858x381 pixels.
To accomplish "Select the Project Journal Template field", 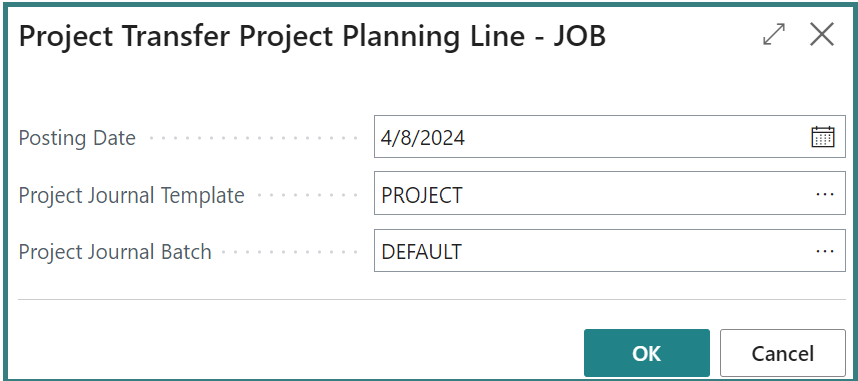I will [x=610, y=194].
